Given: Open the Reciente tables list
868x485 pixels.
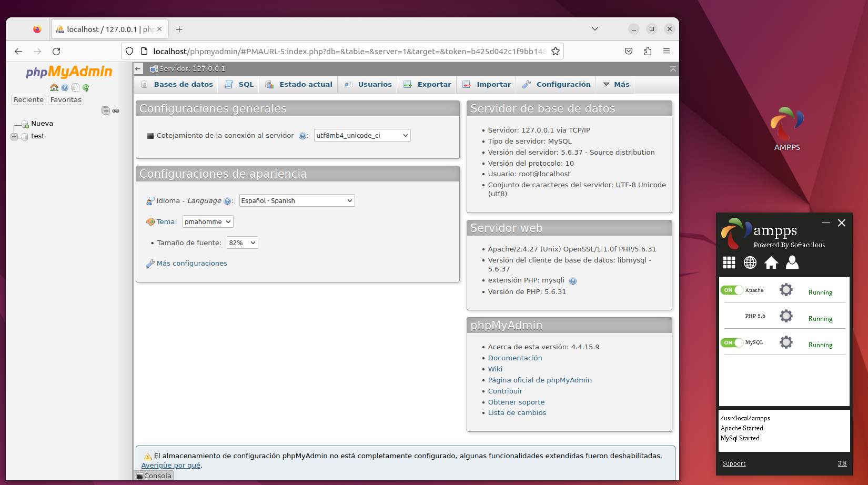Looking at the screenshot, I should (x=28, y=99).
